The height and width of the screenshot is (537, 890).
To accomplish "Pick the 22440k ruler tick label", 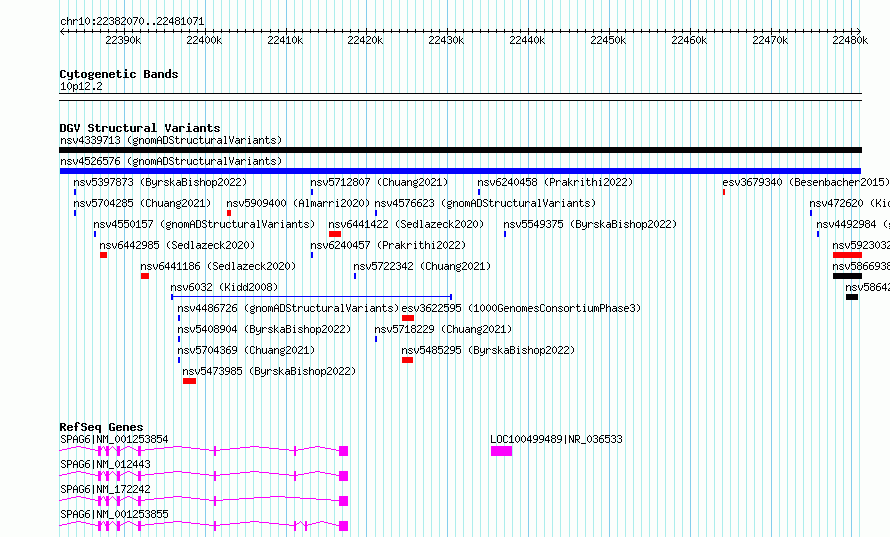I will pyautogui.click(x=527, y=40).
